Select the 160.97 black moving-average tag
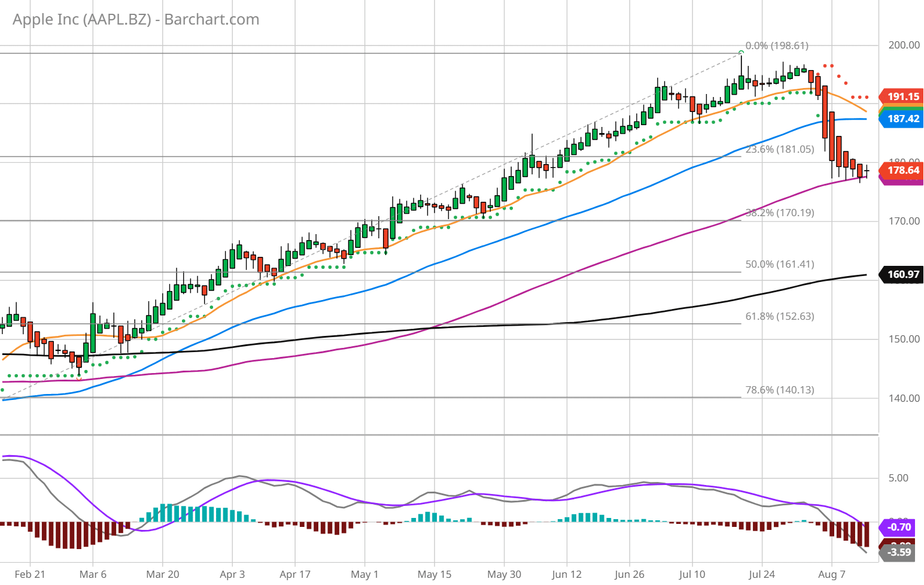924x585 pixels. pos(901,274)
